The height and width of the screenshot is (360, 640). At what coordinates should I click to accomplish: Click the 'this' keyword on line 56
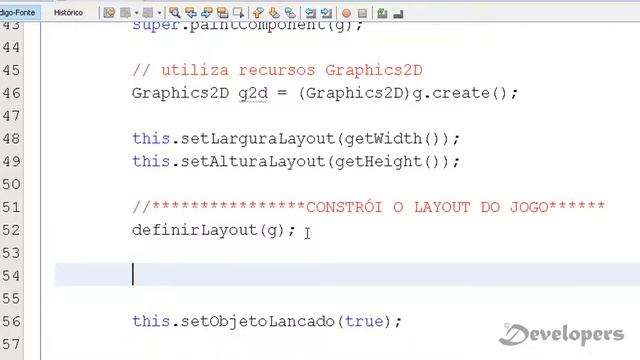(x=151, y=322)
